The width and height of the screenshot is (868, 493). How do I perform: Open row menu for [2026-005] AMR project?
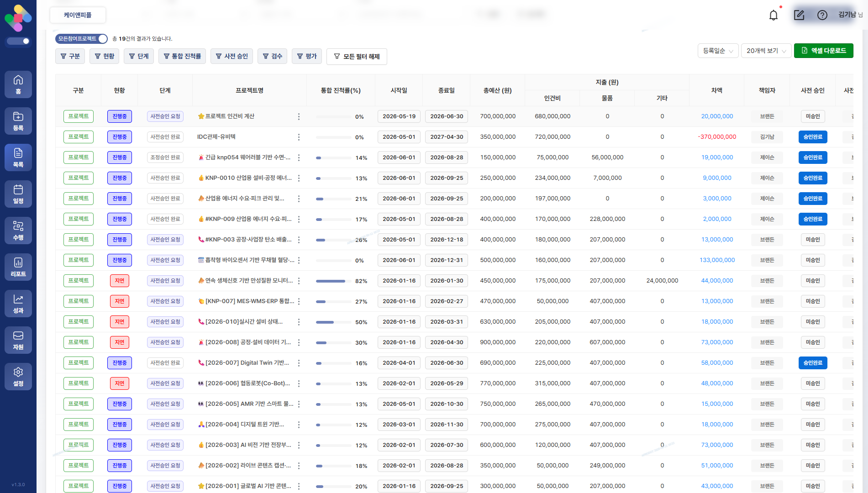[x=299, y=404]
